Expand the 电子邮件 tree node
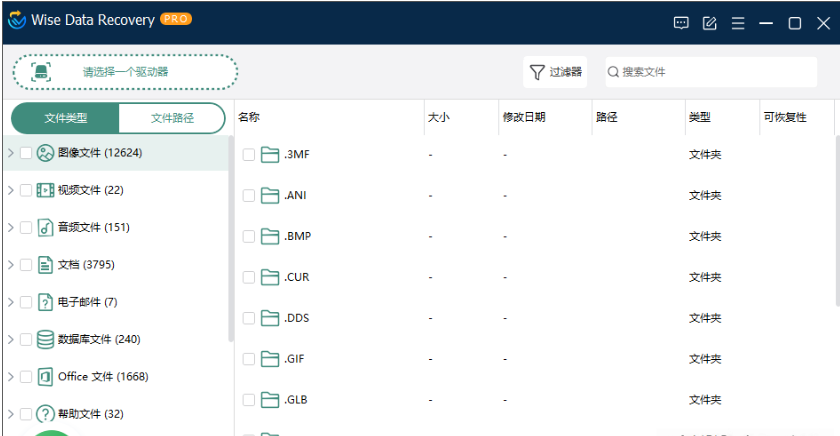Viewport: 840px width, 436px height. click(10, 302)
